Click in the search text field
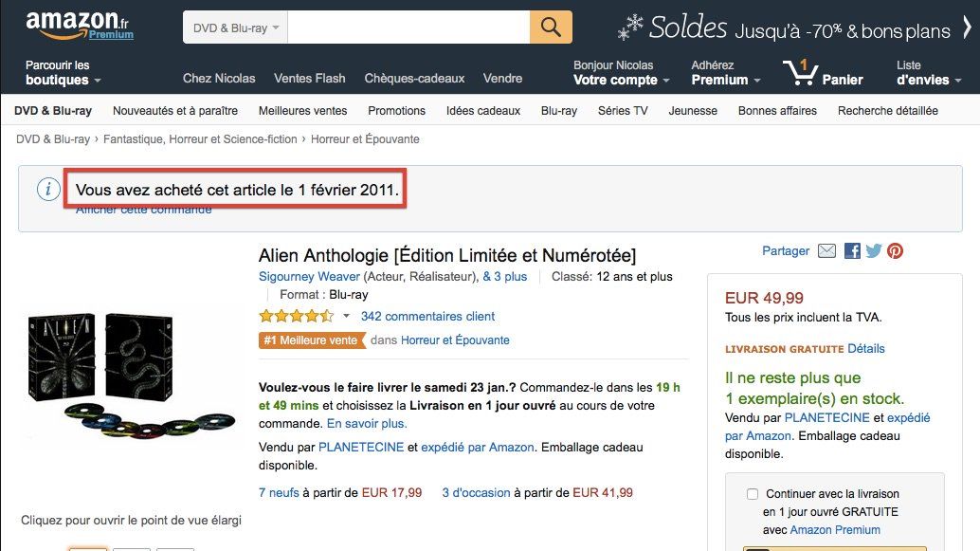 [x=408, y=28]
